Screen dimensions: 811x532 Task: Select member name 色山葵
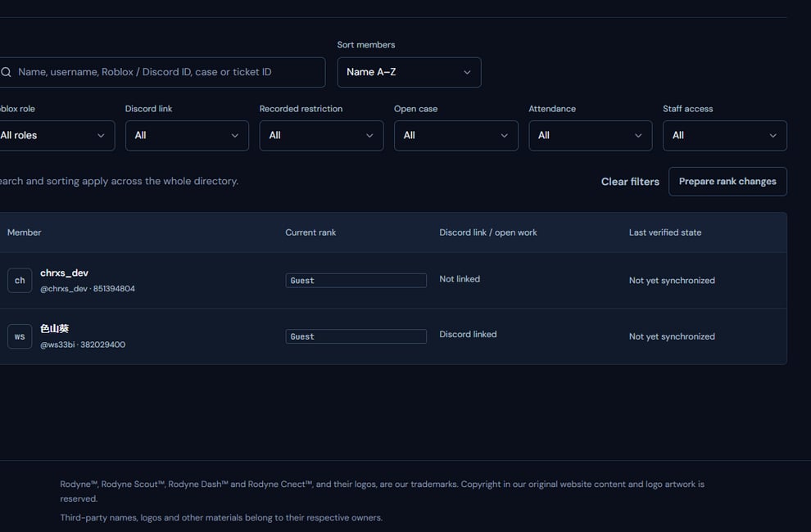point(54,328)
